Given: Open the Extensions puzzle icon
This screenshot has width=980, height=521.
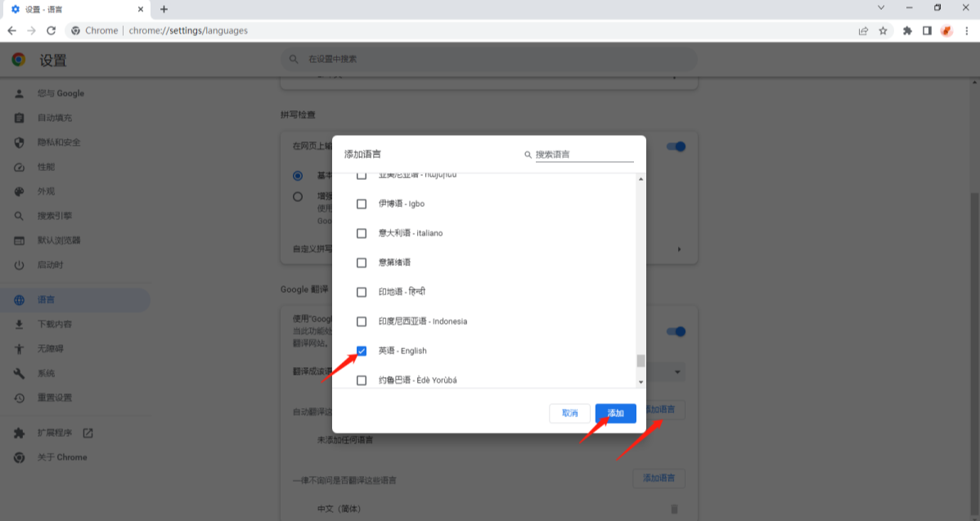Looking at the screenshot, I should 907,30.
